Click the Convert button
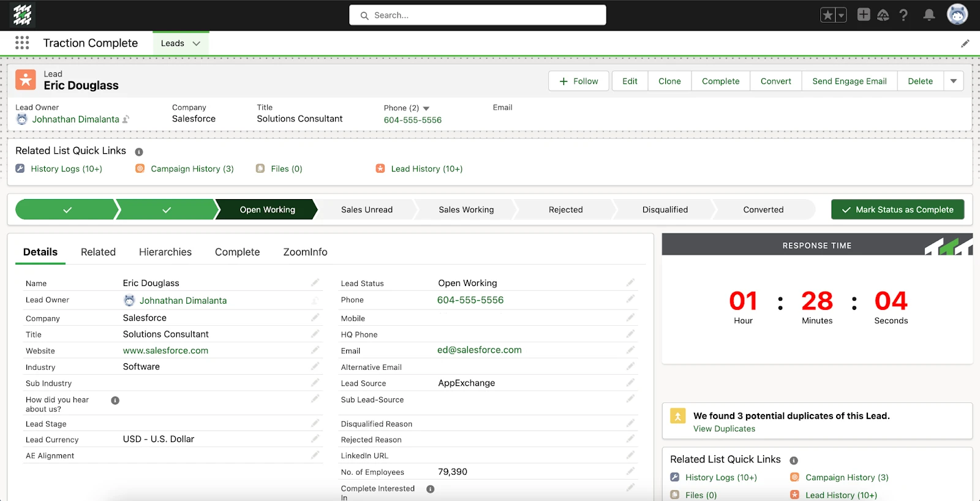The height and width of the screenshot is (501, 980). coord(776,81)
